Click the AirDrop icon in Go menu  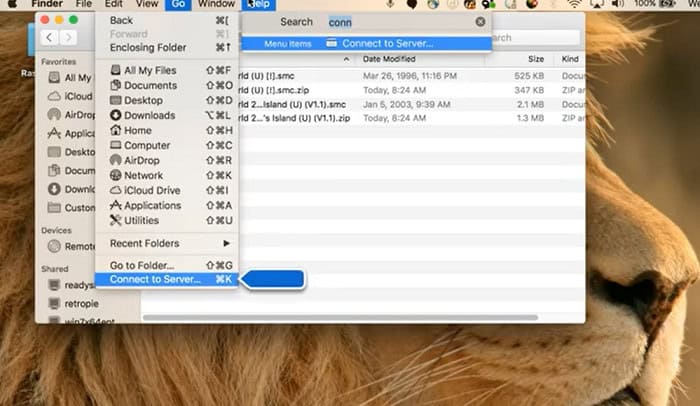(x=116, y=160)
